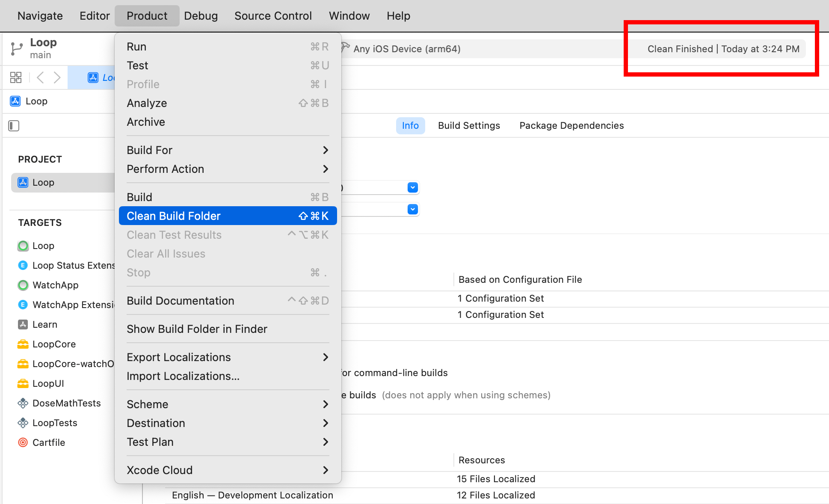The image size is (829, 504).
Task: Click the Loop main branch title
Action: (x=43, y=48)
